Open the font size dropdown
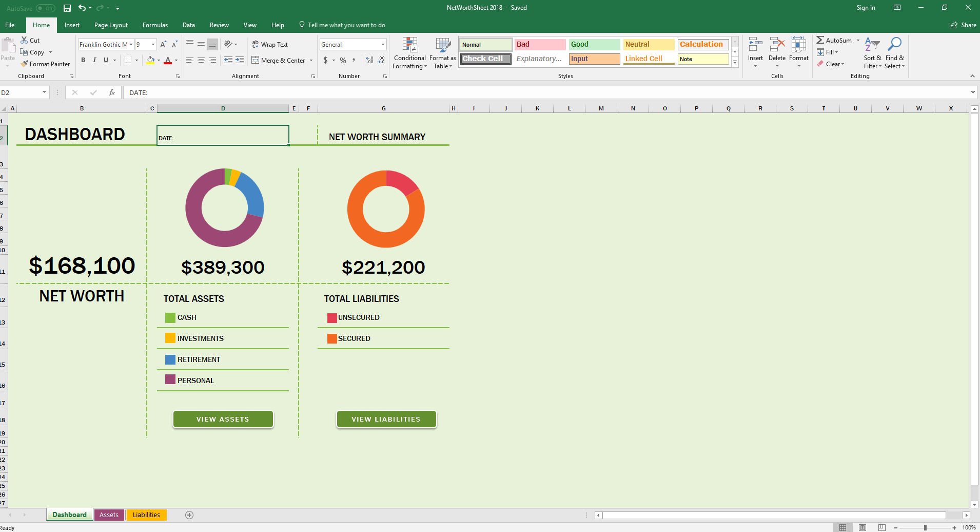The width and height of the screenshot is (980, 532). (153, 45)
